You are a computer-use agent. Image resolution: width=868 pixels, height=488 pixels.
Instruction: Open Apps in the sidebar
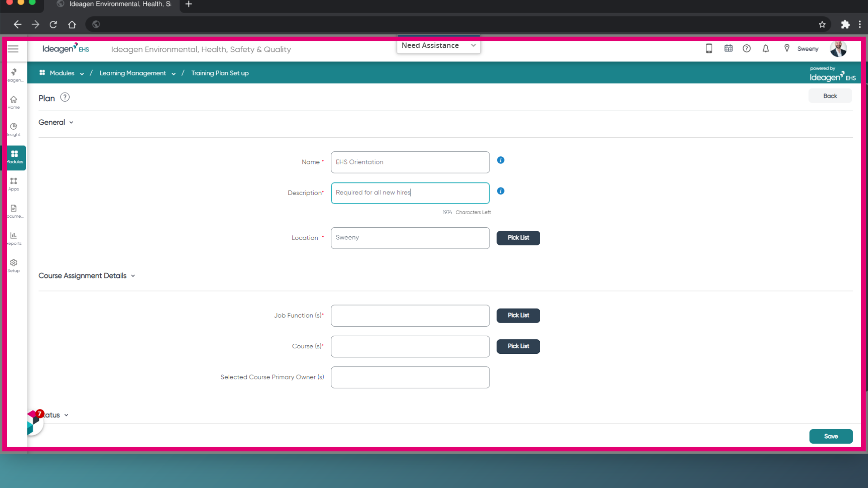[14, 184]
